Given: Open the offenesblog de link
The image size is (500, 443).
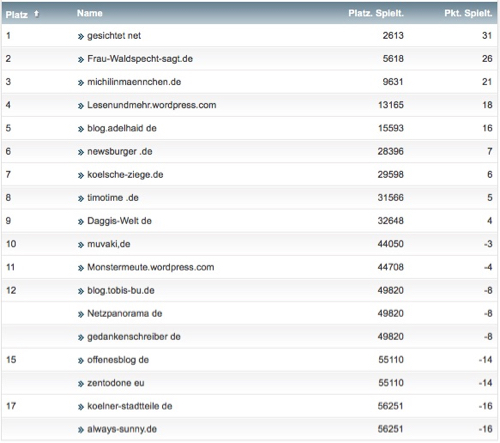Looking at the screenshot, I should click(118, 360).
